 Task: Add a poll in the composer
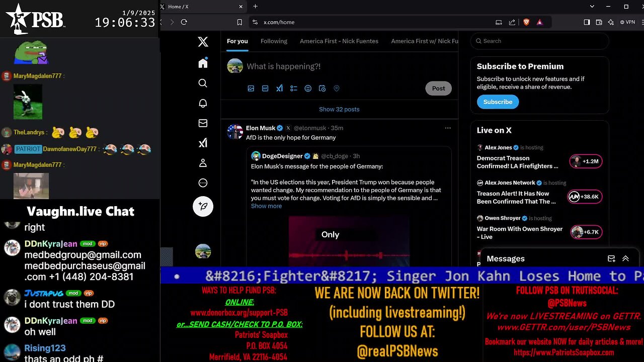294,88
